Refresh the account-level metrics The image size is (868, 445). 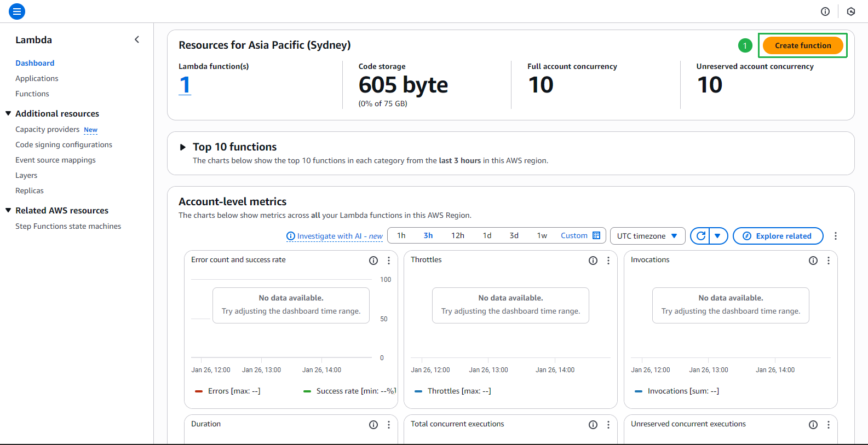[700, 236]
